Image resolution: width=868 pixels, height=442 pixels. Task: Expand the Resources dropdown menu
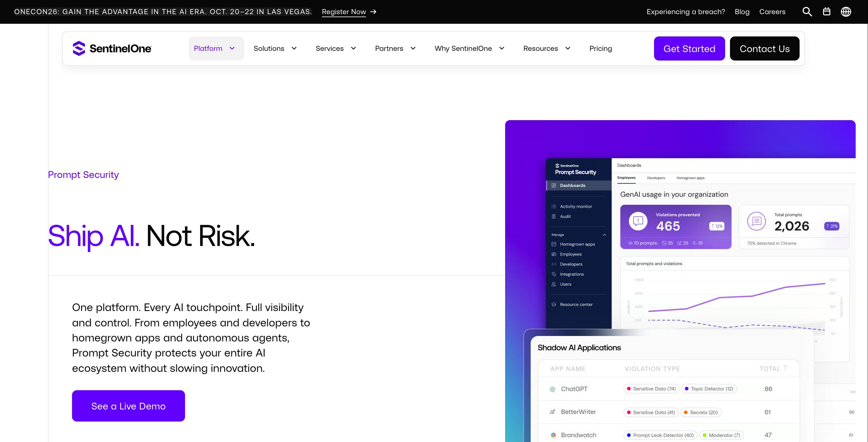[546, 48]
